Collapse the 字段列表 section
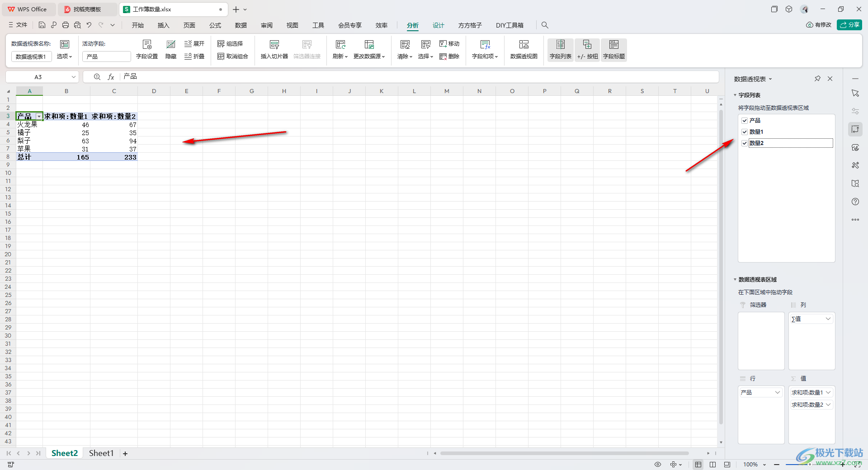 (735, 95)
